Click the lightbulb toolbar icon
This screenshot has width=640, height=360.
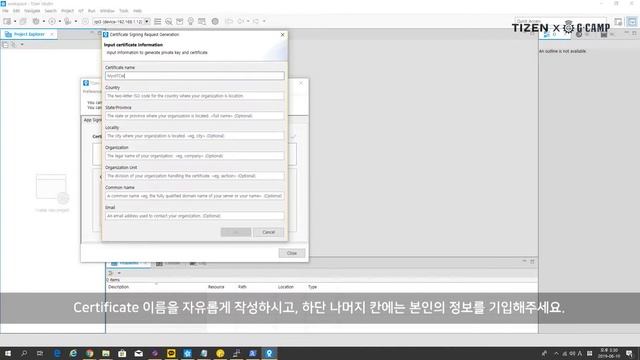(191, 21)
